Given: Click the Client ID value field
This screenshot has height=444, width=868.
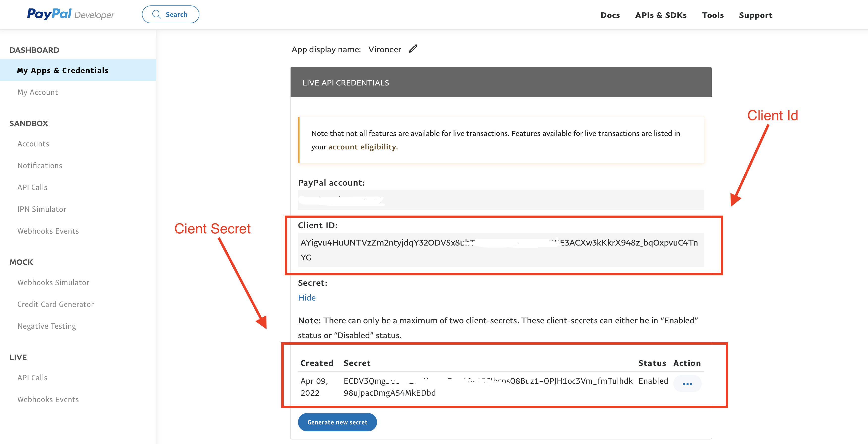Looking at the screenshot, I should [500, 250].
